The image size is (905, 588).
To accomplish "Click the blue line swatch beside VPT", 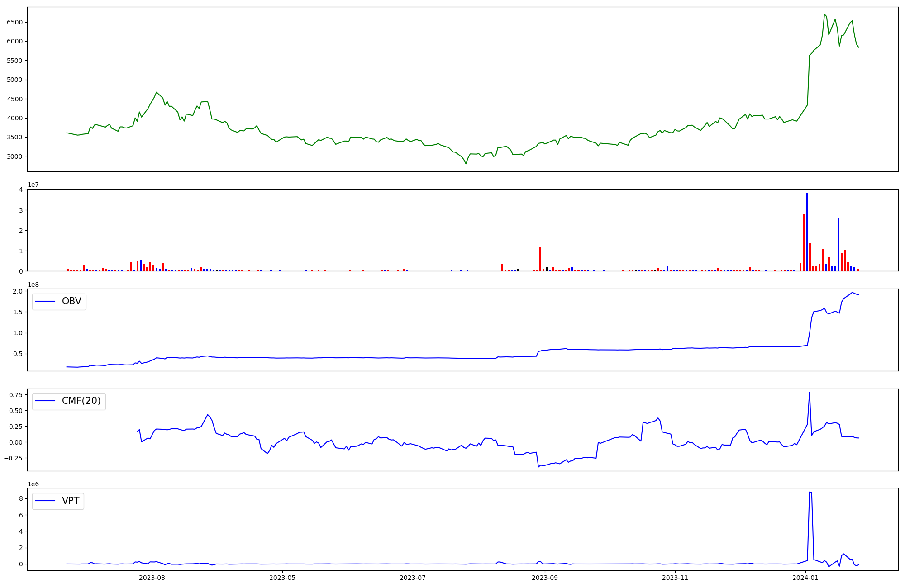I will coord(45,501).
